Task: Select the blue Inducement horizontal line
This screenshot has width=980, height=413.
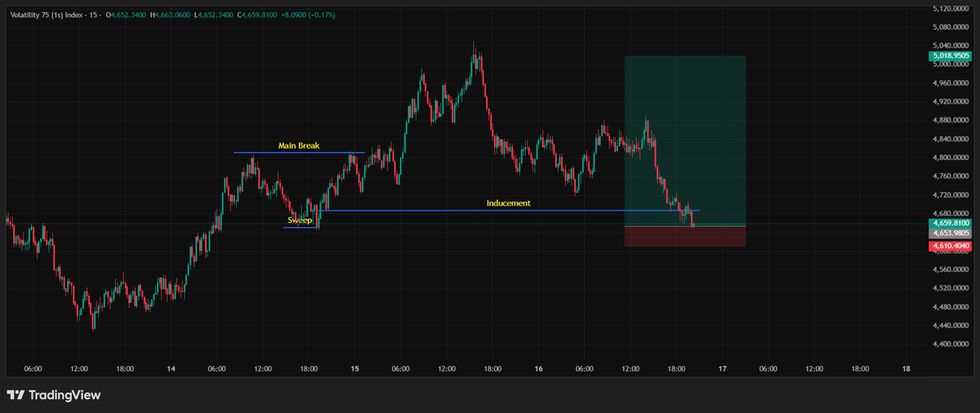Action: pyautogui.click(x=509, y=211)
